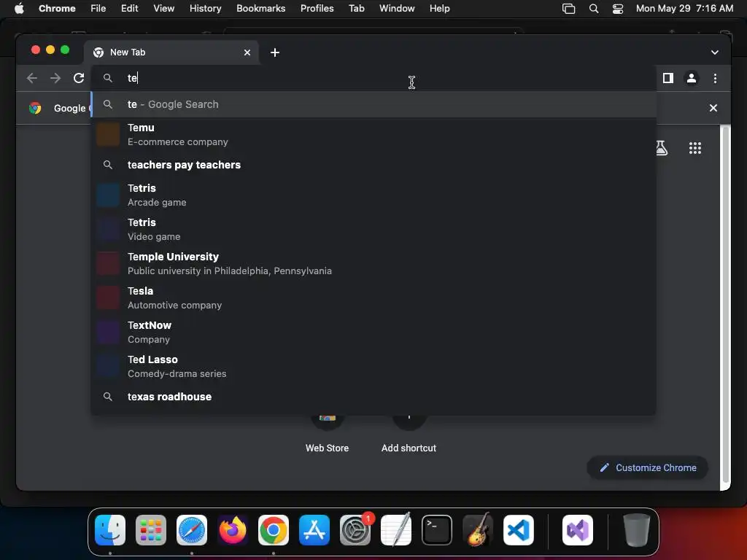Open the Edit menu
Viewport: 747px width, 560px height.
(130, 8)
